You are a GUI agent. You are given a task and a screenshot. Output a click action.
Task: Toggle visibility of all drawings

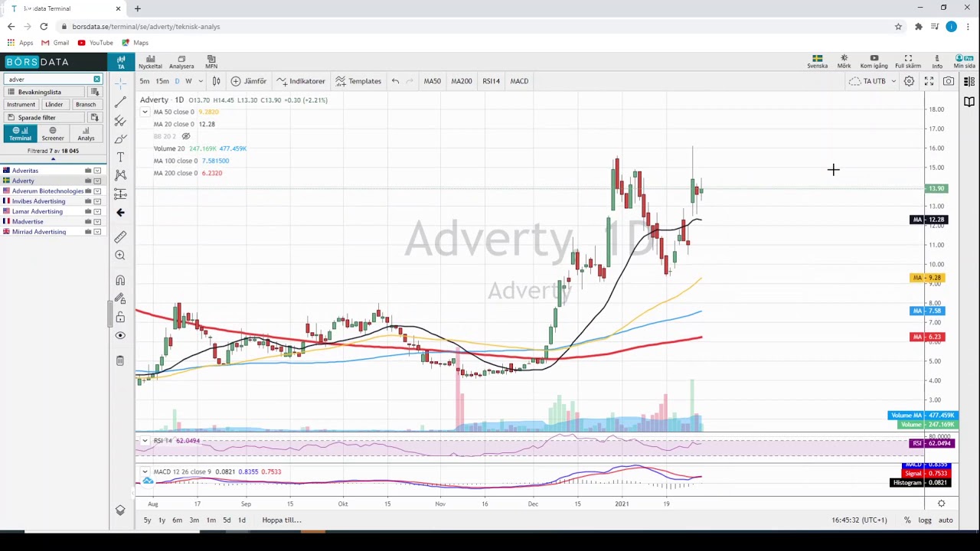pos(120,335)
